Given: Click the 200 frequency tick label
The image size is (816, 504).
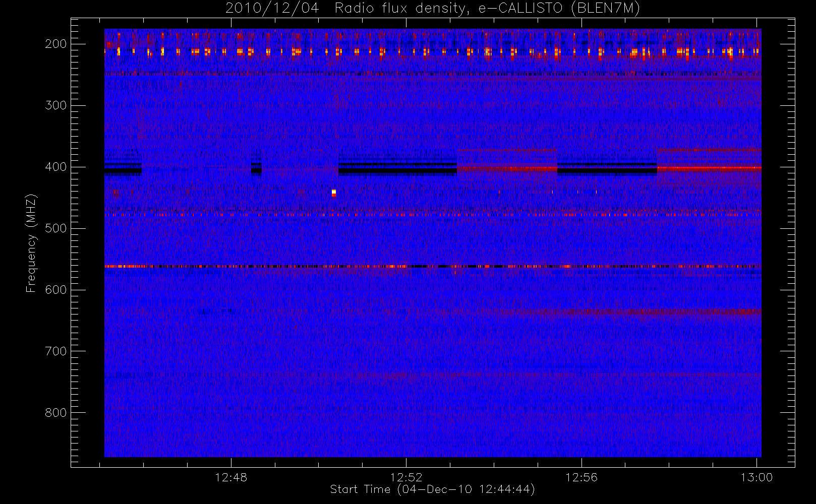Looking at the screenshot, I should click(x=55, y=44).
